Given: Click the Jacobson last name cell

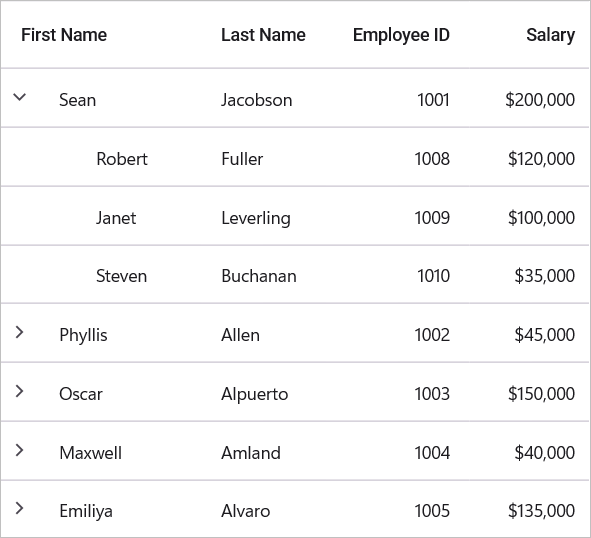Looking at the screenshot, I should click(x=256, y=100).
